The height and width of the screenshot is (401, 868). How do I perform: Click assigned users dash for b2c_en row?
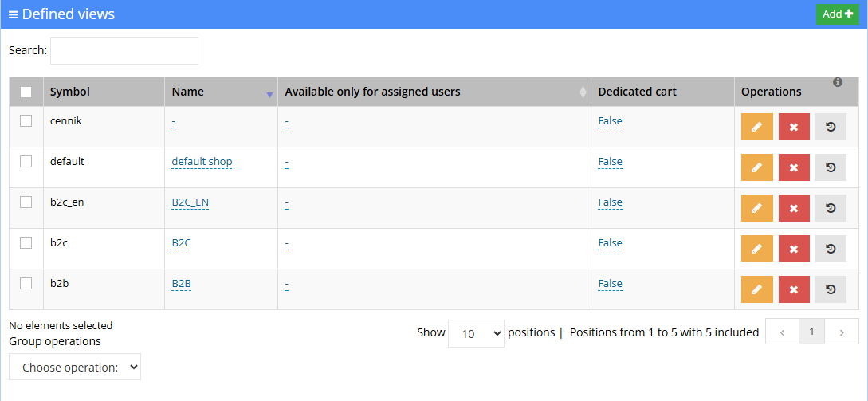tap(287, 203)
